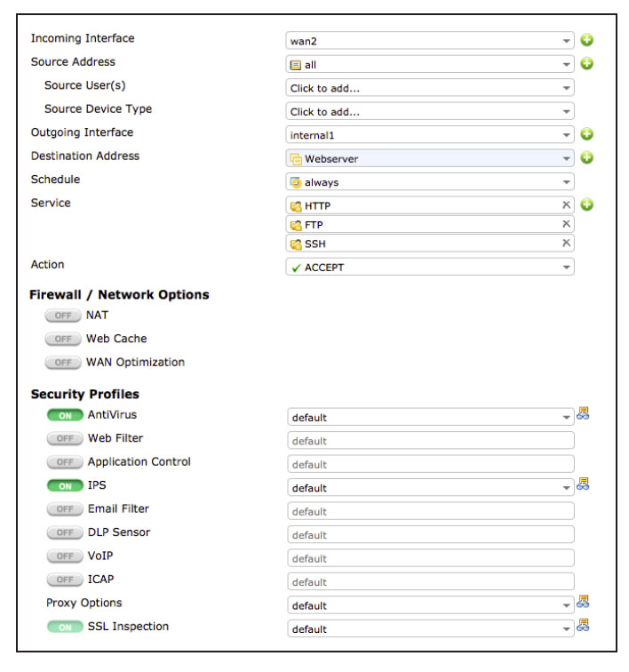Turn on the Web Cache switch

point(63,339)
